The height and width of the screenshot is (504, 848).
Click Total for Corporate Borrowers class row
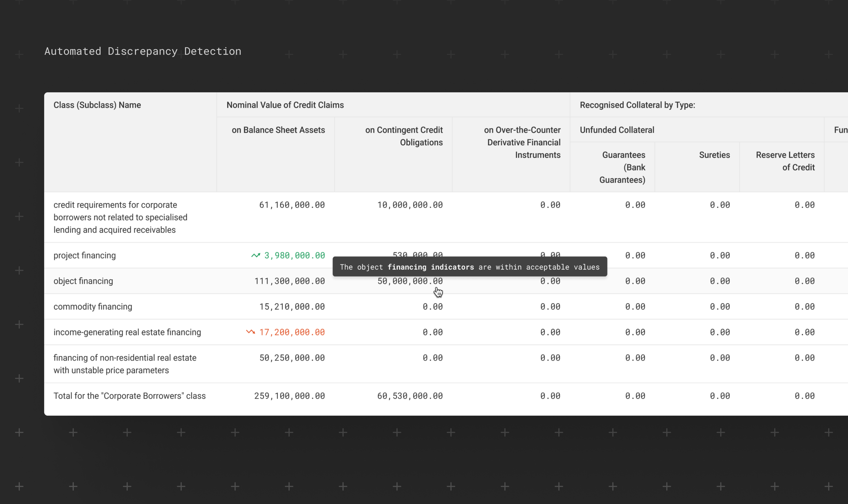(129, 396)
